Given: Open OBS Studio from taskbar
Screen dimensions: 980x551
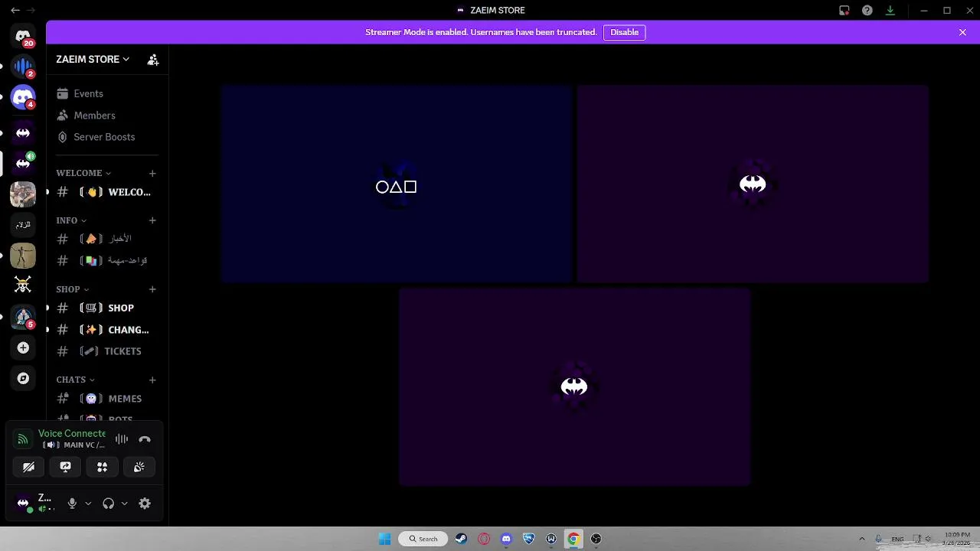Looking at the screenshot, I should click(596, 539).
